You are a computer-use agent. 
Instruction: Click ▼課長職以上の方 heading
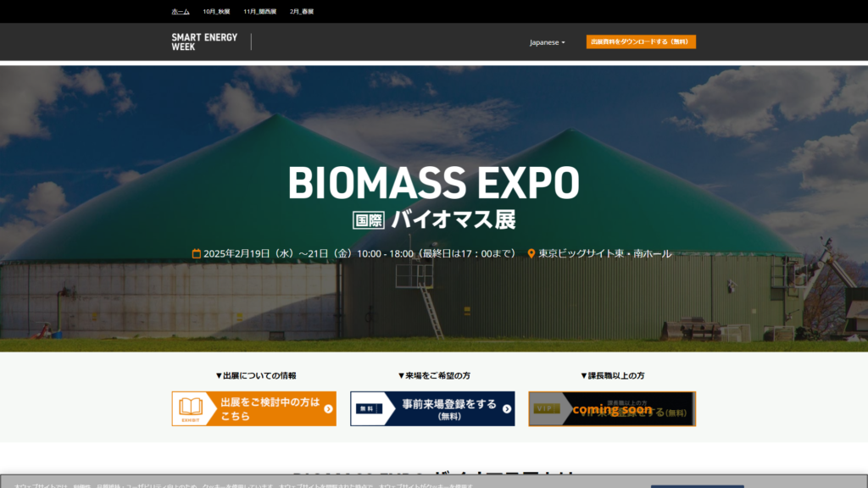[x=612, y=375]
